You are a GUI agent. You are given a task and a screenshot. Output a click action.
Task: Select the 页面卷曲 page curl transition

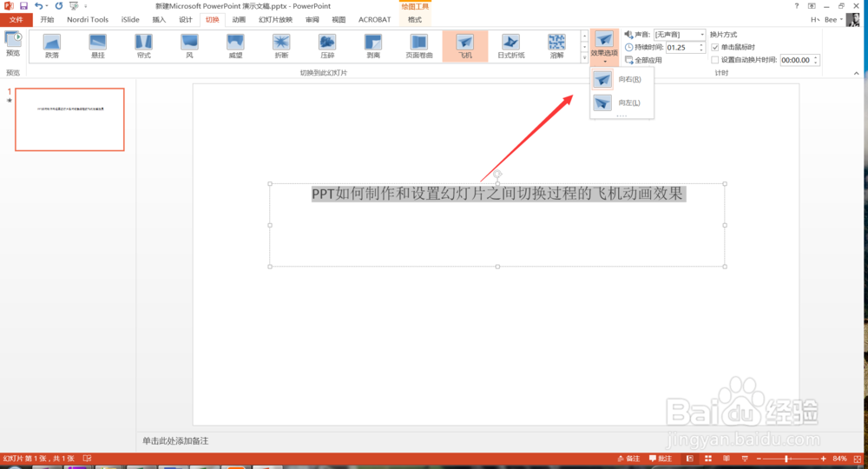click(419, 46)
